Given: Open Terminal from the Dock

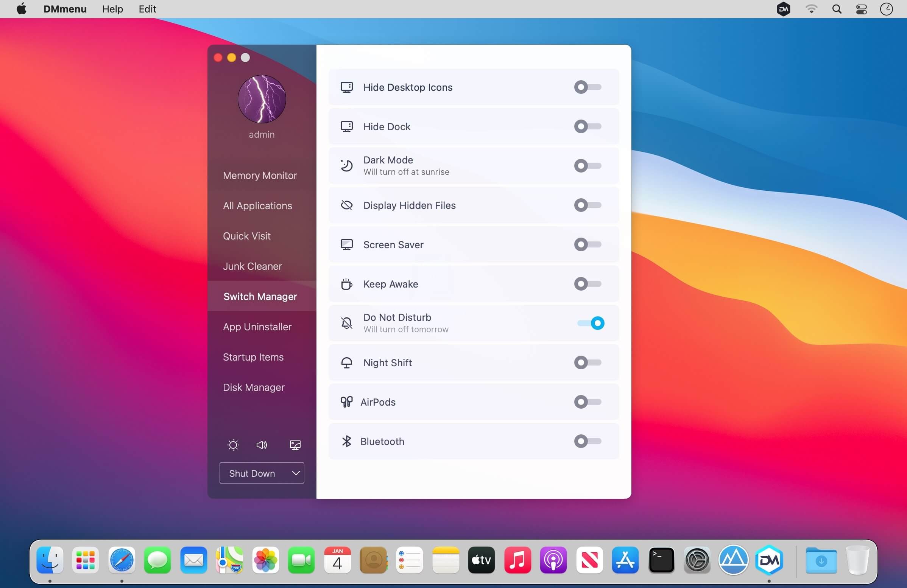Looking at the screenshot, I should tap(661, 560).
